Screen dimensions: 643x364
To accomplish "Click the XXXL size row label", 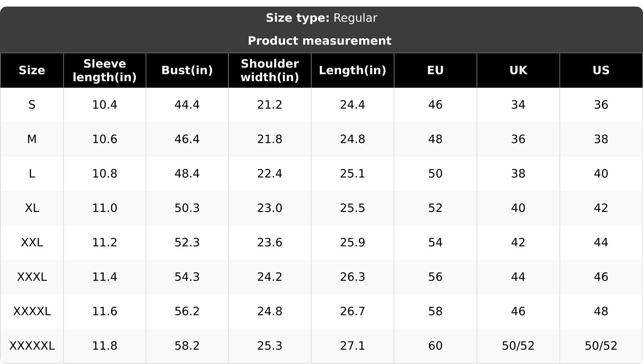I will point(32,277).
